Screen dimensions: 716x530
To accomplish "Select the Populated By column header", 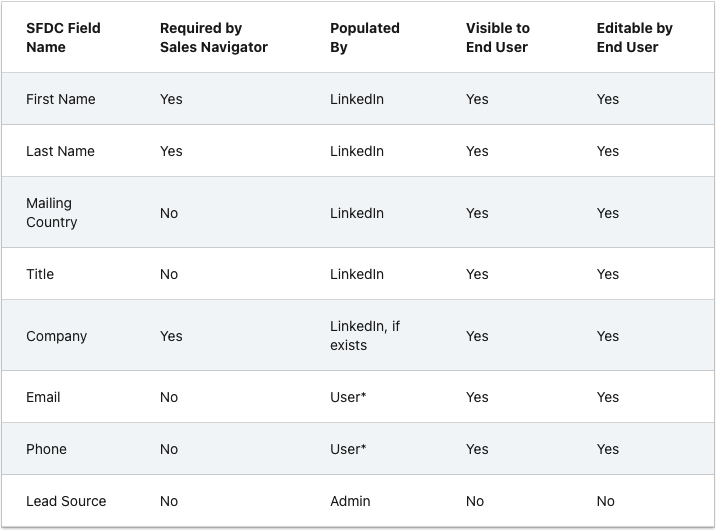I will 364,38.
